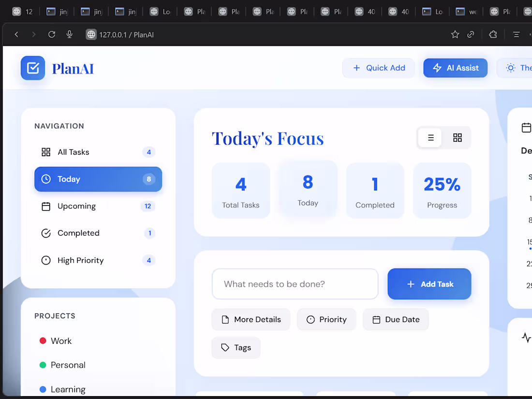Viewport: 532px width, 399px height.
Task: Click the Completed count badge 1
Action: pos(149,233)
